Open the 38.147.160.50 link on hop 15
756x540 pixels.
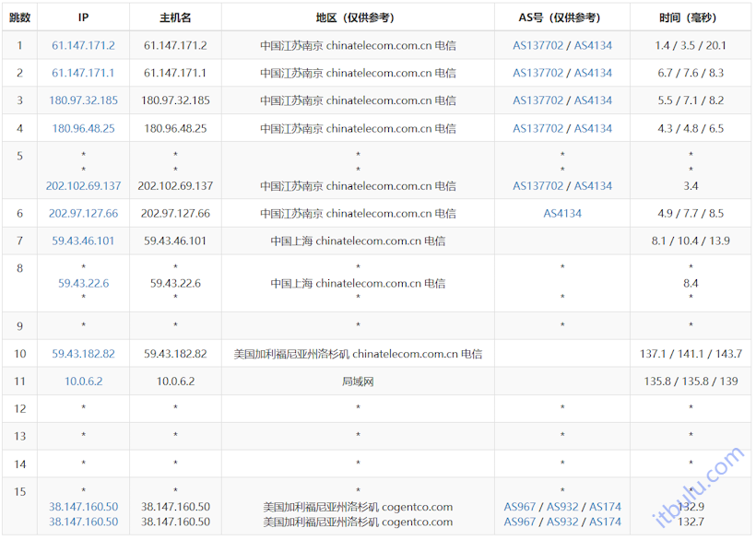click(84, 507)
